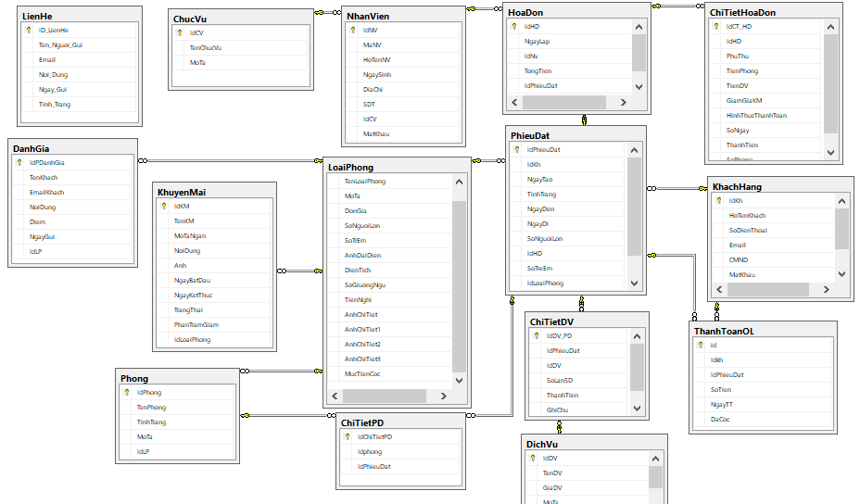Select the DanhGia table title
This screenshot has width=860, height=504.
pyautogui.click(x=32, y=148)
